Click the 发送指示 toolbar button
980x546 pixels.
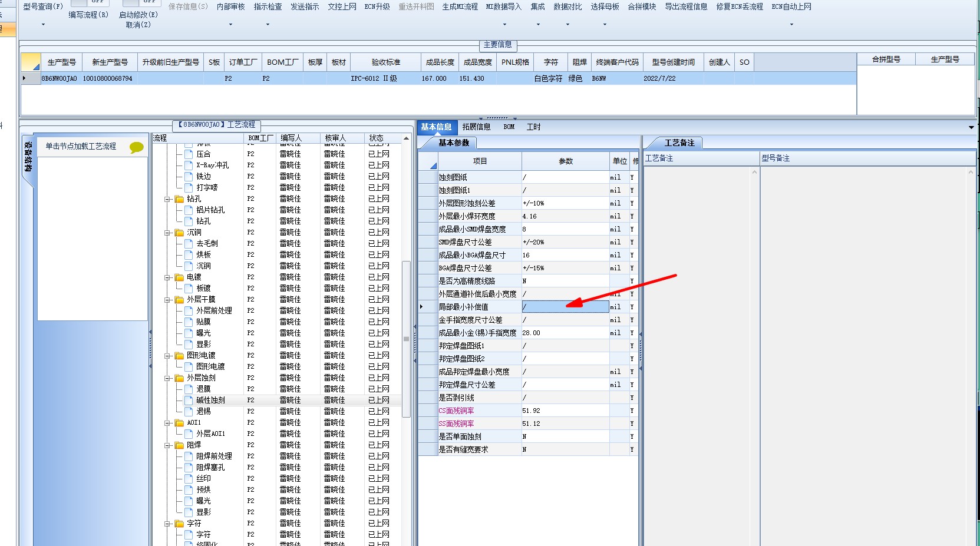tap(305, 7)
